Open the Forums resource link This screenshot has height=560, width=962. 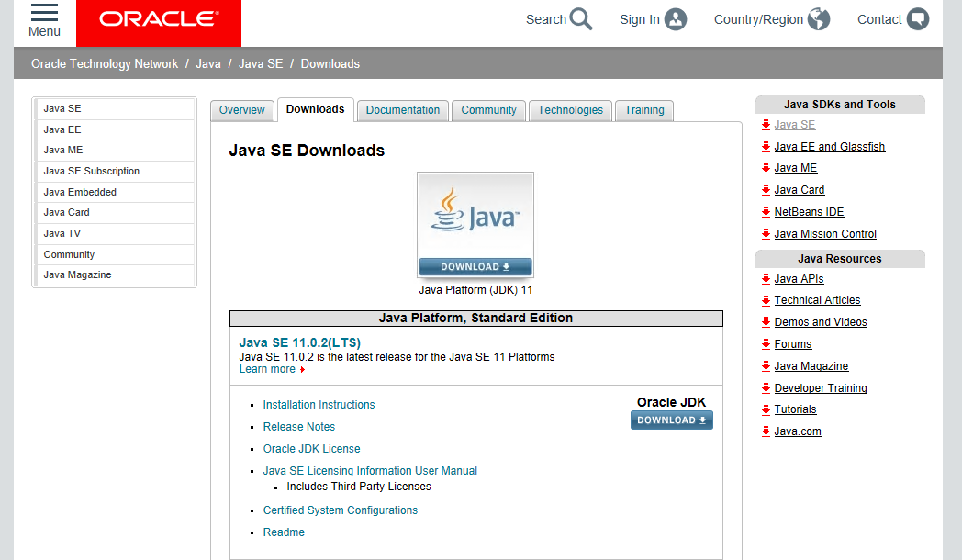pyautogui.click(x=793, y=344)
